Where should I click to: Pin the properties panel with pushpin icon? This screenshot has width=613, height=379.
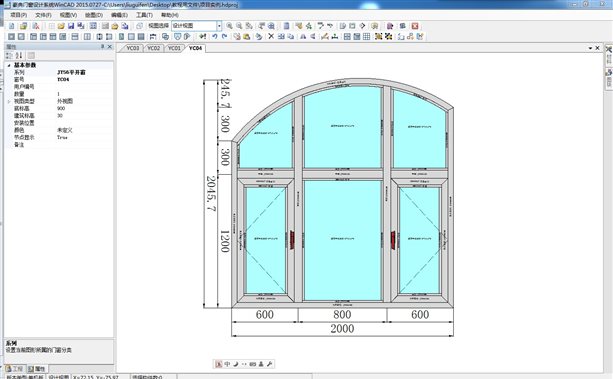102,47
